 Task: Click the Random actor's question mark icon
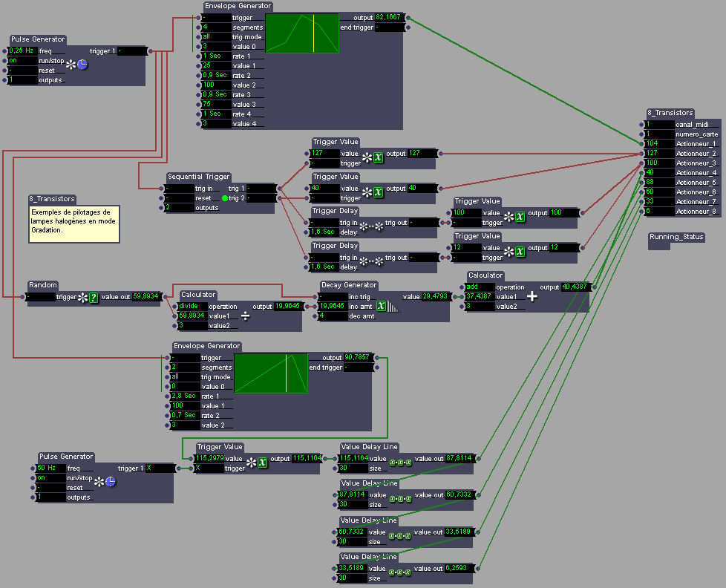pyautogui.click(x=94, y=297)
